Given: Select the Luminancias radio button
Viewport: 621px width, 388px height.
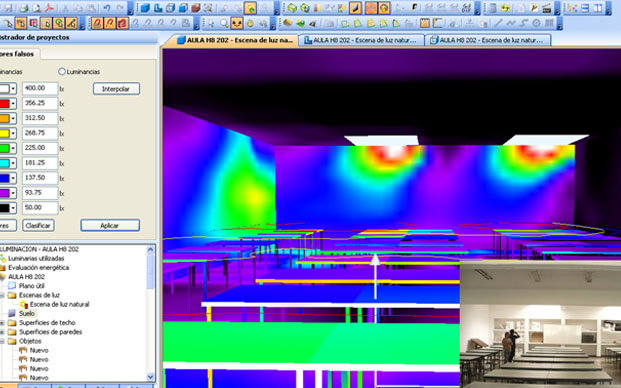Looking at the screenshot, I should (x=61, y=72).
